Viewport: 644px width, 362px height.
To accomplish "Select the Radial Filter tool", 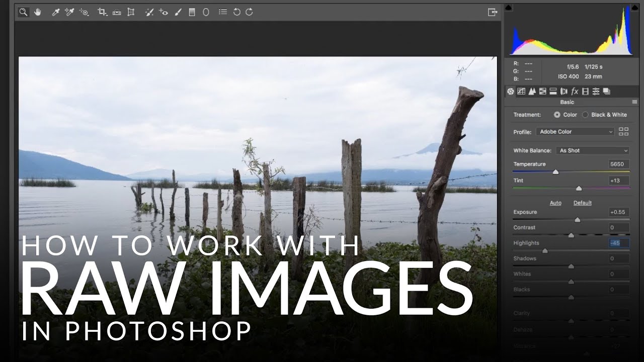I will 206,12.
